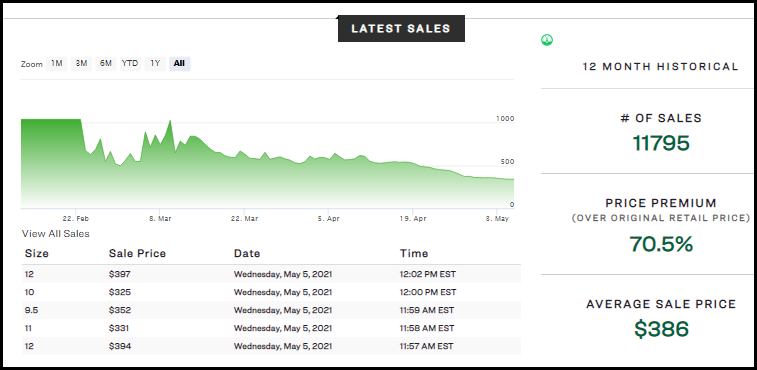The height and width of the screenshot is (370, 757).
Task: Select the $331 sale price cell
Action: [119, 328]
